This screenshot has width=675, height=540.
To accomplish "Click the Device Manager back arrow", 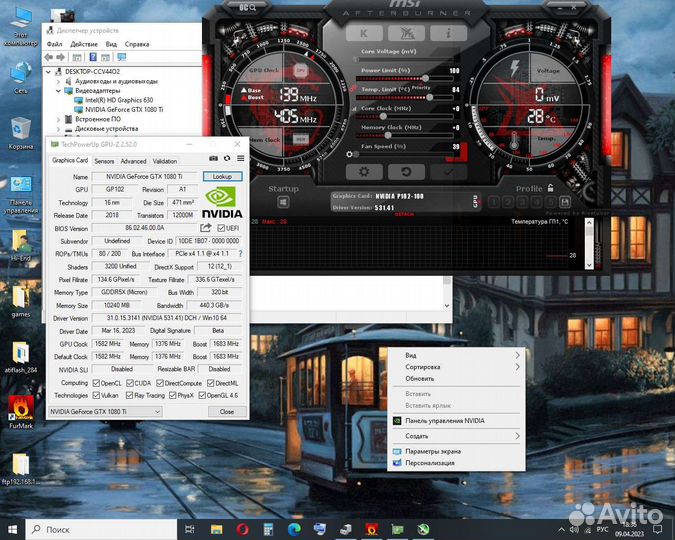I will coord(49,57).
